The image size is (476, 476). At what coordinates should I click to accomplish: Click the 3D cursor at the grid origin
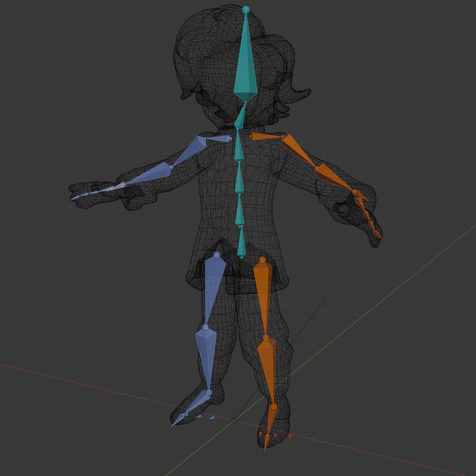click(x=234, y=420)
